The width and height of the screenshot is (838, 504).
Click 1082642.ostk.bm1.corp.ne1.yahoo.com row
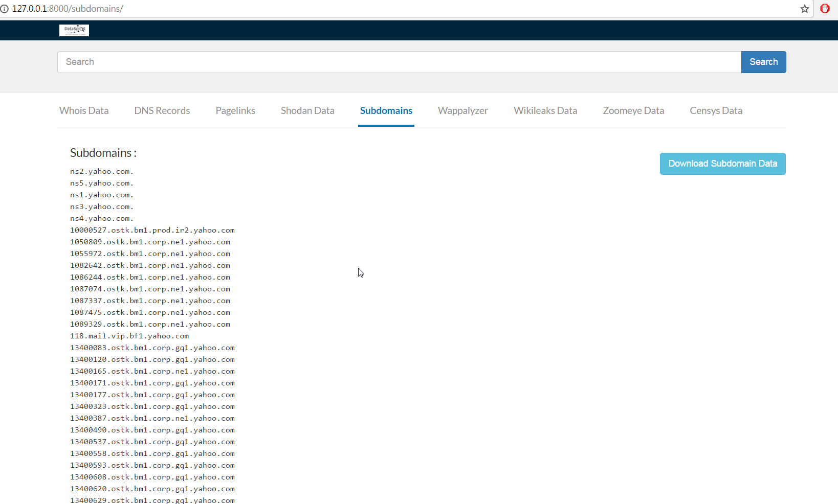pos(150,265)
